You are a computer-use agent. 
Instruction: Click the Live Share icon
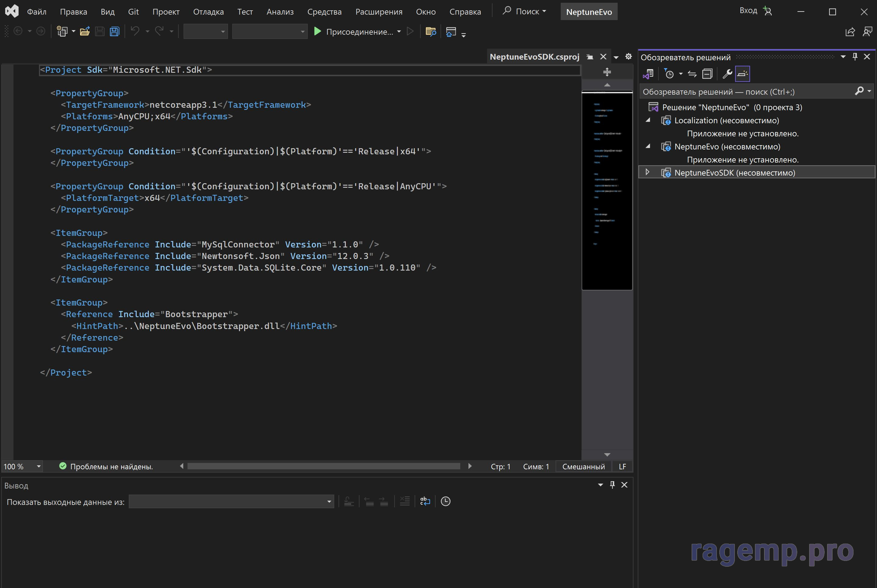(850, 32)
